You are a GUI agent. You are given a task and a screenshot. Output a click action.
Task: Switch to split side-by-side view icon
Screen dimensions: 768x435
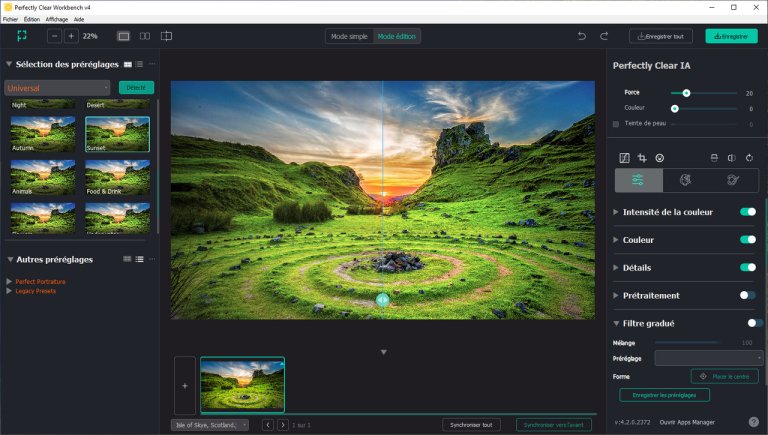click(145, 36)
